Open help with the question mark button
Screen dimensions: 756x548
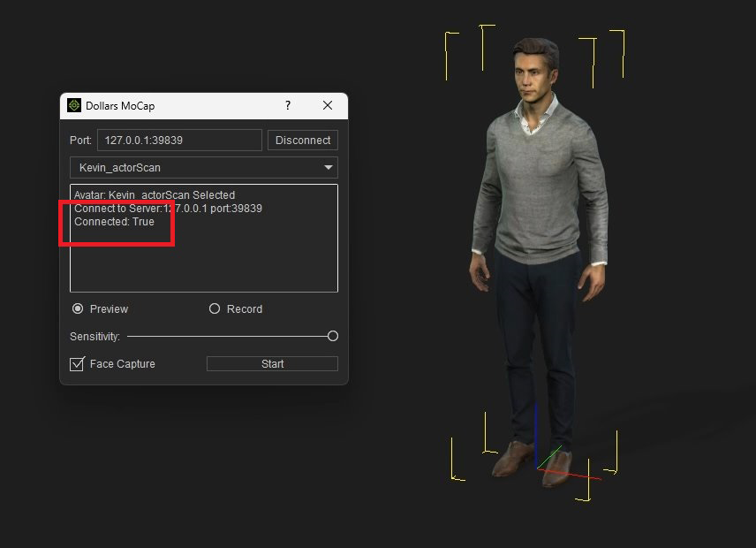click(x=287, y=105)
